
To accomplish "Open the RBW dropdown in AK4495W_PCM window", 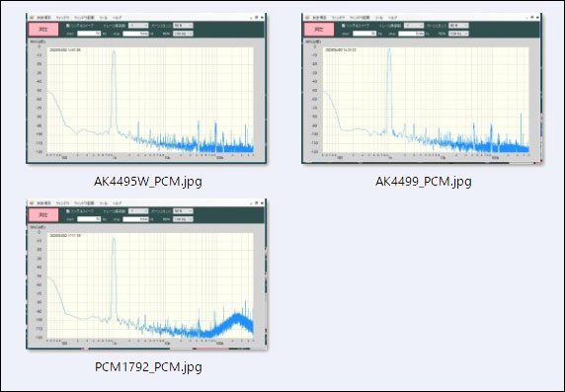I will 183,34.
